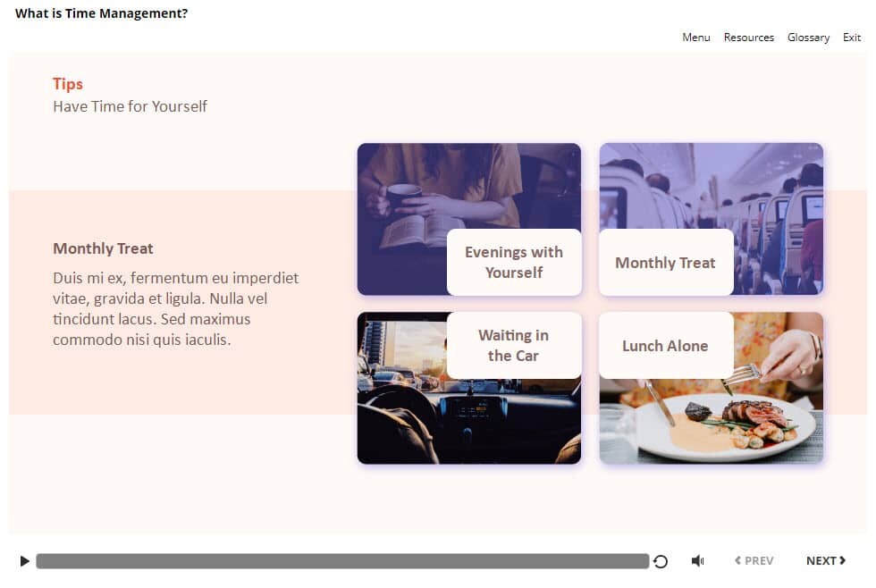Click the Monthly Treat description heading
876x588 pixels.
coord(103,248)
